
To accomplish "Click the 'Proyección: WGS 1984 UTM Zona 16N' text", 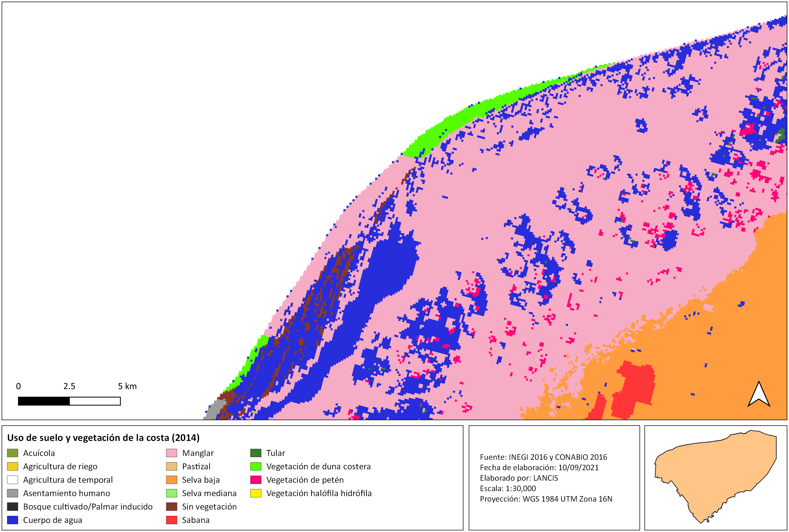I will coord(546,499).
